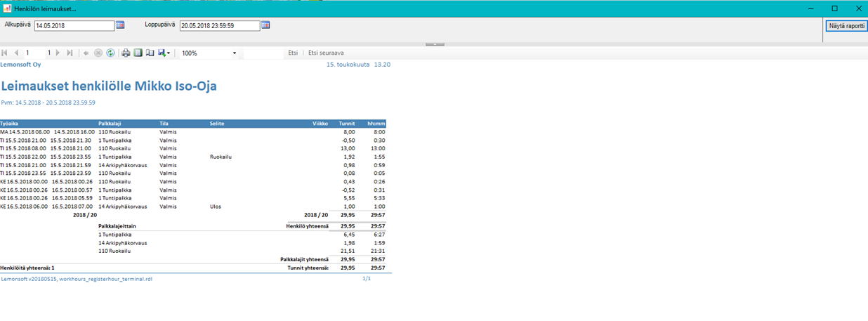868x321 pixels.
Task: Focus the Loppupäivä date field
Action: (219, 26)
